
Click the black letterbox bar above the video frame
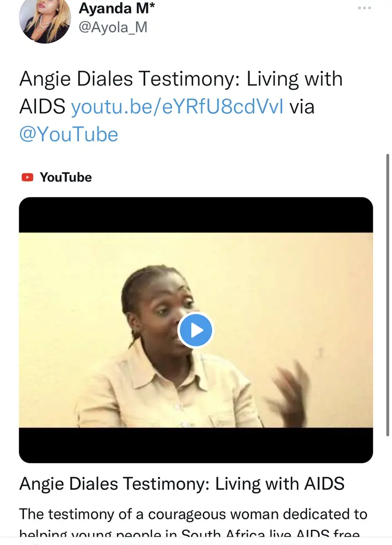[x=196, y=215]
